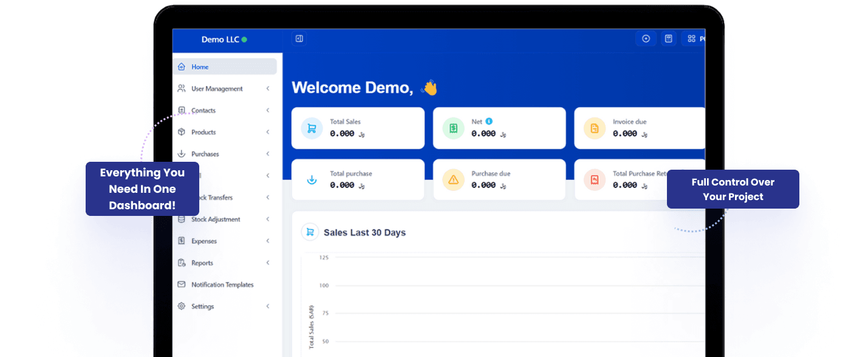Click the cart icon beside Sales Last 30 Days

click(x=310, y=232)
